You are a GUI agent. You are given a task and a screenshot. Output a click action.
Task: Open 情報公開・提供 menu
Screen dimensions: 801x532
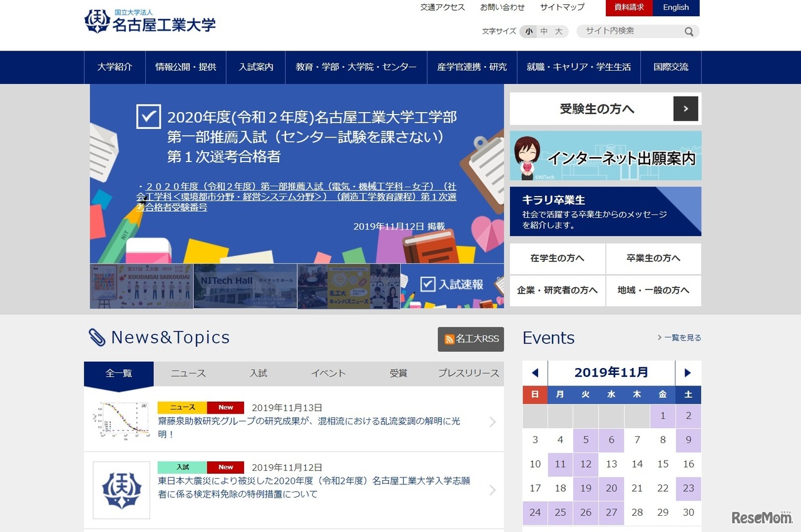[186, 67]
